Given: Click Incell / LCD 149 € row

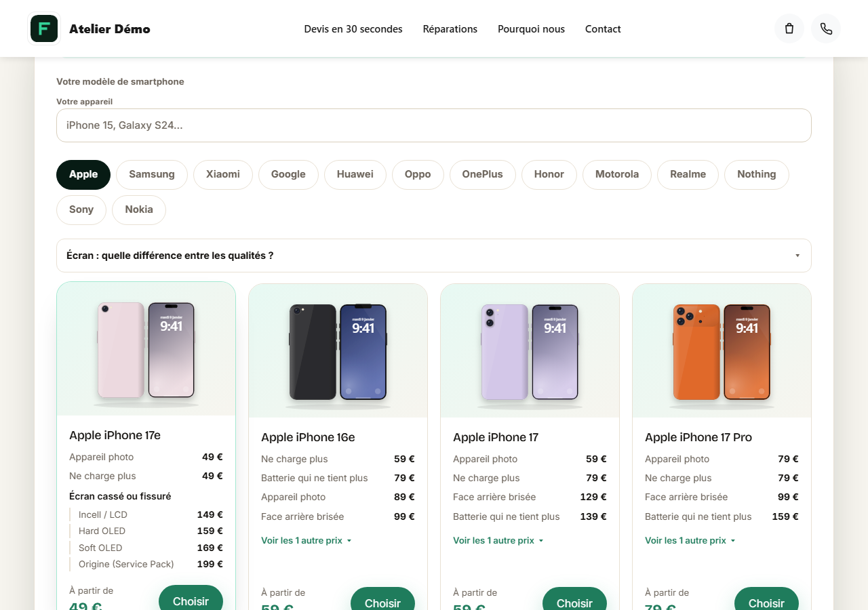Looking at the screenshot, I should (146, 514).
